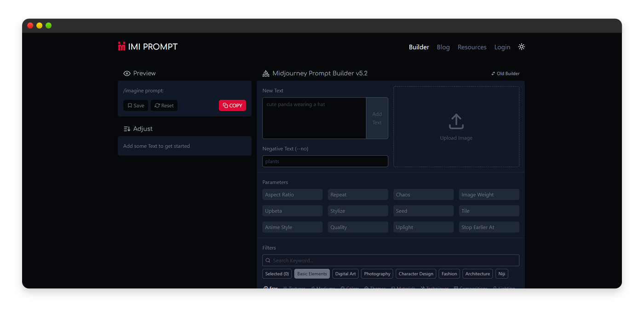Open the Anime Style parameter
This screenshot has height=322, width=644.
[x=293, y=227]
